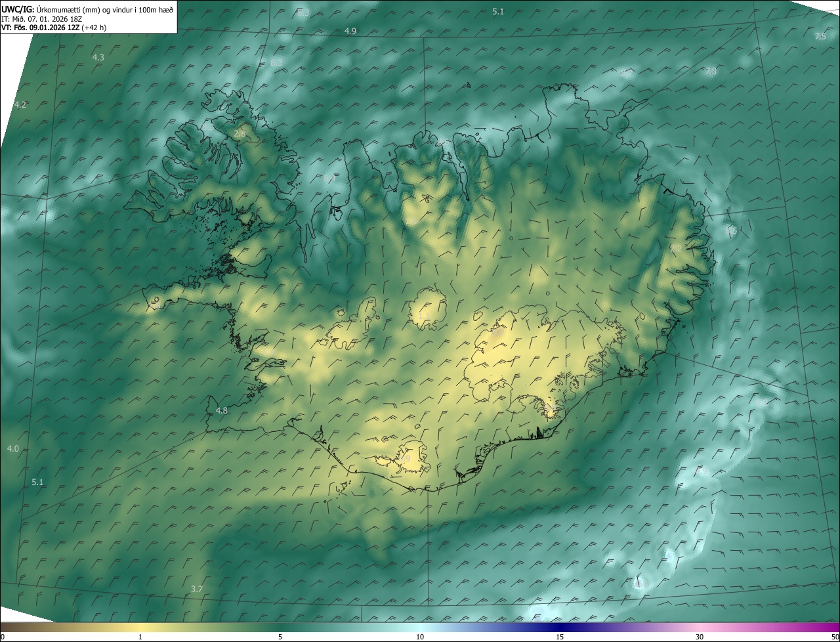Click the '0' tick on the color scale
Viewport: 840px width, 642px height.
coord(3,637)
